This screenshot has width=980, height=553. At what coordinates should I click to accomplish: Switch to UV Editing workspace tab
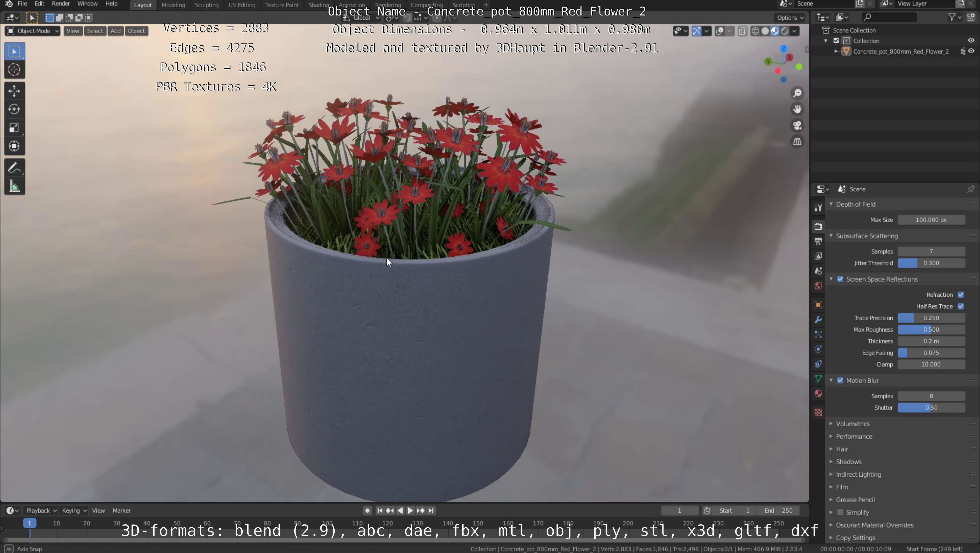[x=242, y=5]
